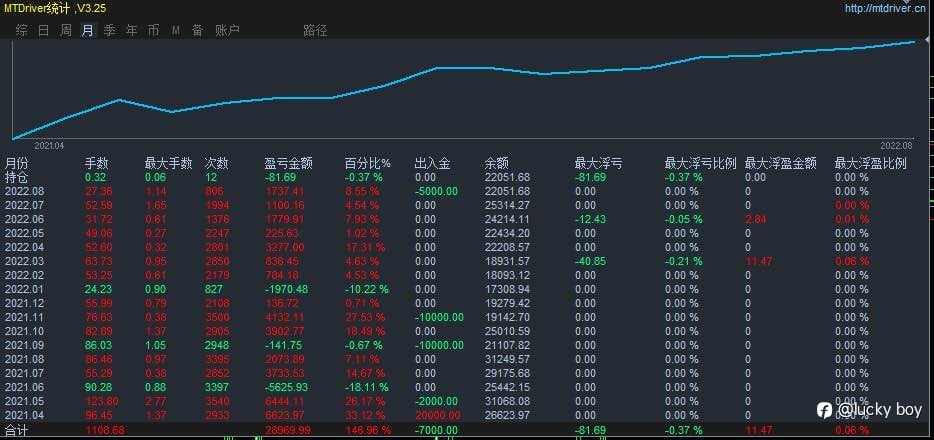Click profit value -5625.93 for 2021.06
The image size is (934, 440).
click(x=287, y=387)
